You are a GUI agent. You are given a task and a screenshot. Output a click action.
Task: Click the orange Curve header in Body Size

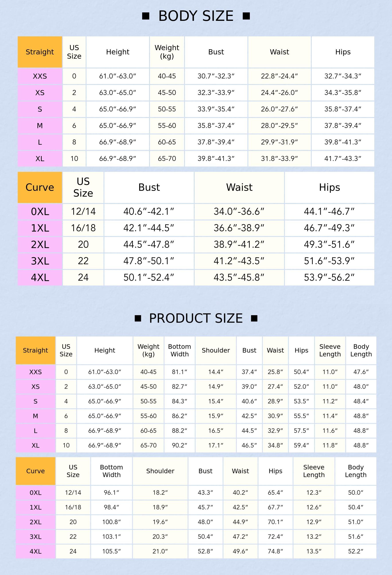click(40, 188)
